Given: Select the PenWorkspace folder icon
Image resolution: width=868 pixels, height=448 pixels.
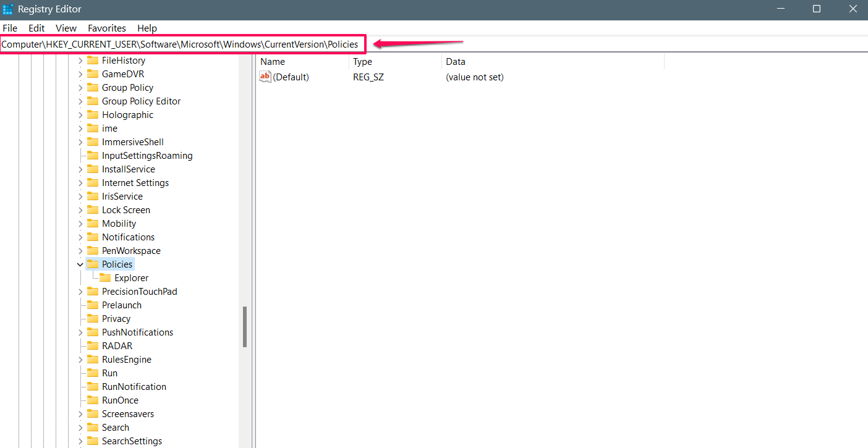Looking at the screenshot, I should pos(93,250).
